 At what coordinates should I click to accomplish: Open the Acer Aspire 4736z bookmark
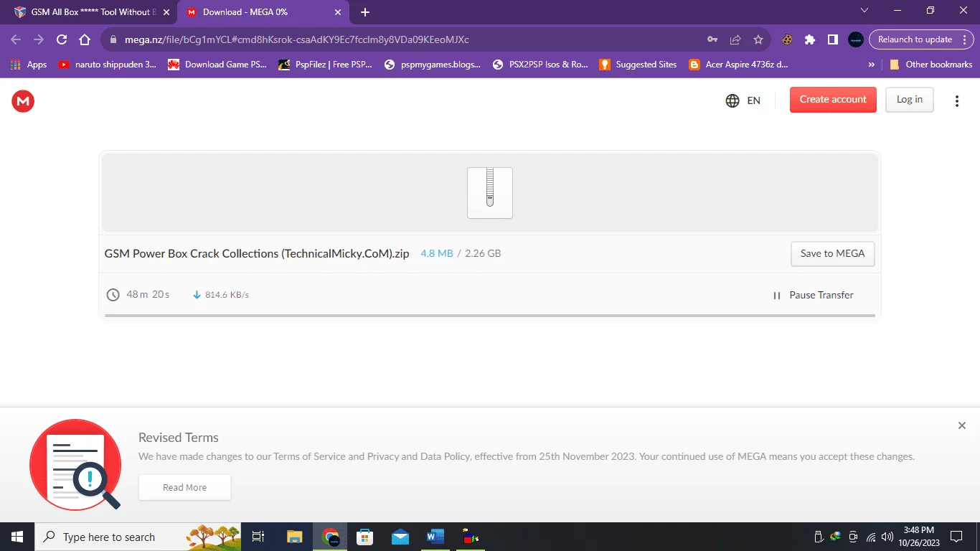pos(738,65)
